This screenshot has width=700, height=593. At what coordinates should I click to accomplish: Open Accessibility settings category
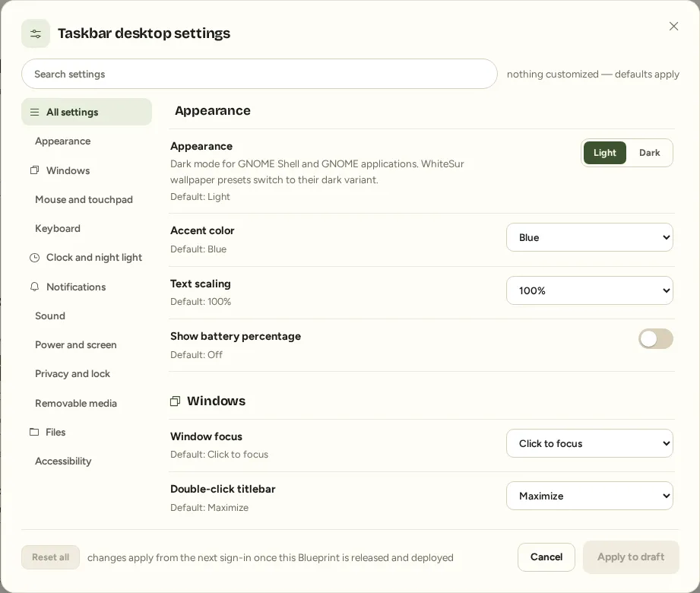(x=87, y=461)
